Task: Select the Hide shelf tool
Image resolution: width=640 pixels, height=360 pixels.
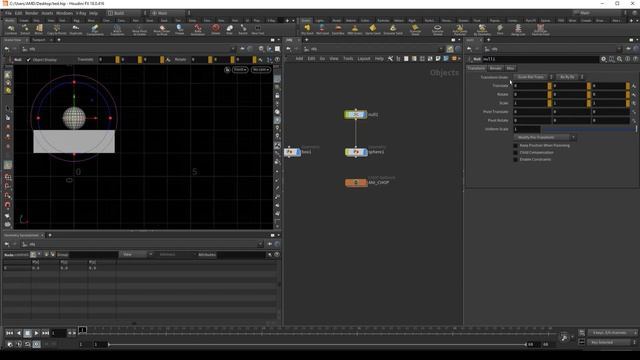Action: click(x=229, y=29)
